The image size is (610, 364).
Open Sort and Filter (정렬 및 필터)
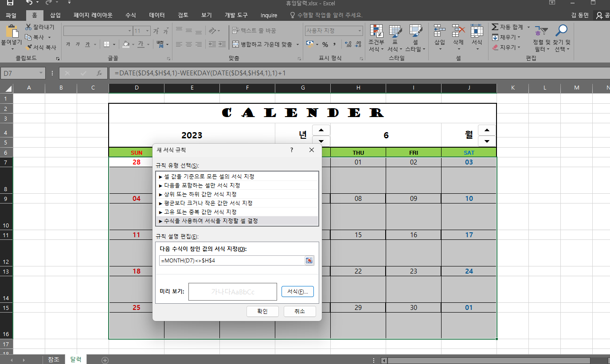click(542, 38)
